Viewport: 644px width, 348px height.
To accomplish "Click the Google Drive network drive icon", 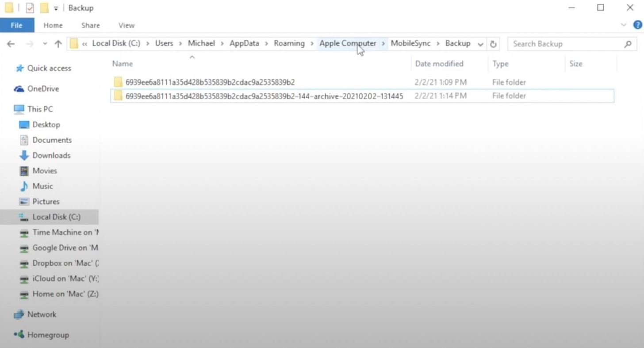I will pos(24,248).
